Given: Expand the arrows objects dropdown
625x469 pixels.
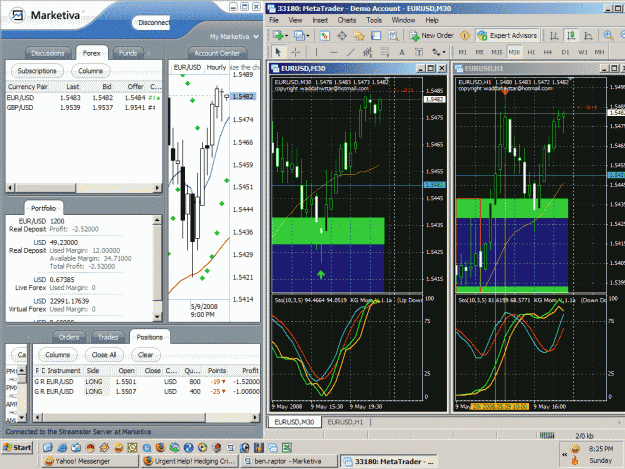Looking at the screenshot, I should (444, 52).
